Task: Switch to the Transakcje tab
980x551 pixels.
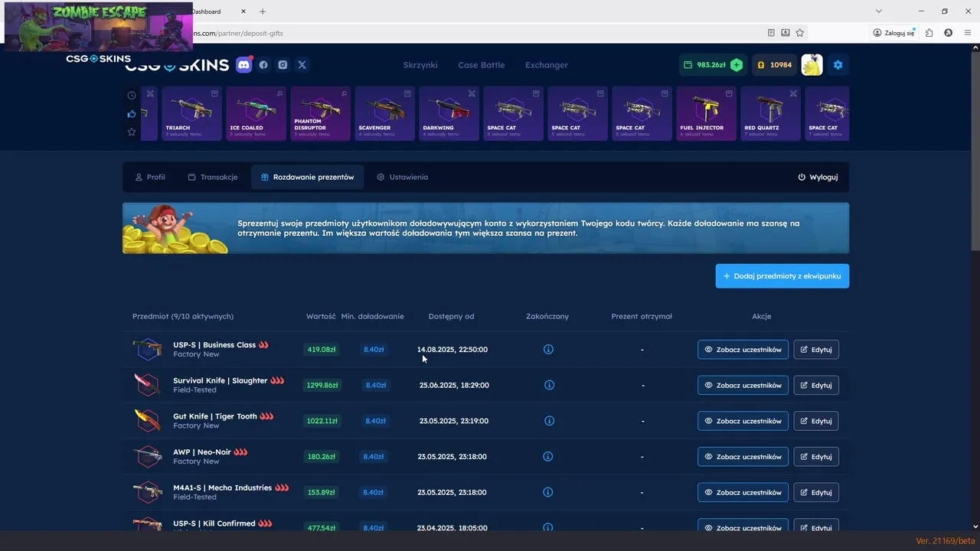Action: point(213,177)
